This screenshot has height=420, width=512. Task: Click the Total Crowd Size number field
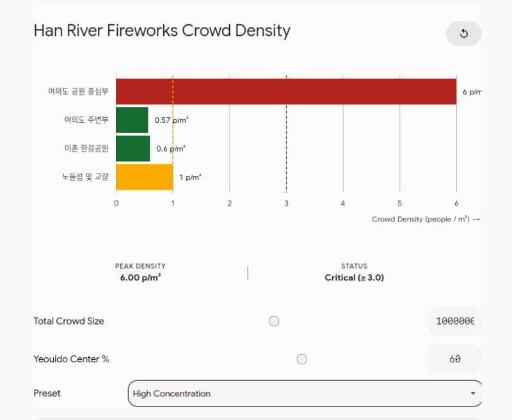(455, 321)
